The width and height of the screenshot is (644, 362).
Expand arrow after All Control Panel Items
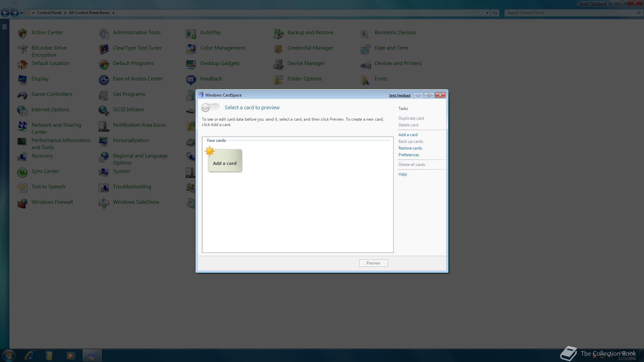pyautogui.click(x=113, y=13)
